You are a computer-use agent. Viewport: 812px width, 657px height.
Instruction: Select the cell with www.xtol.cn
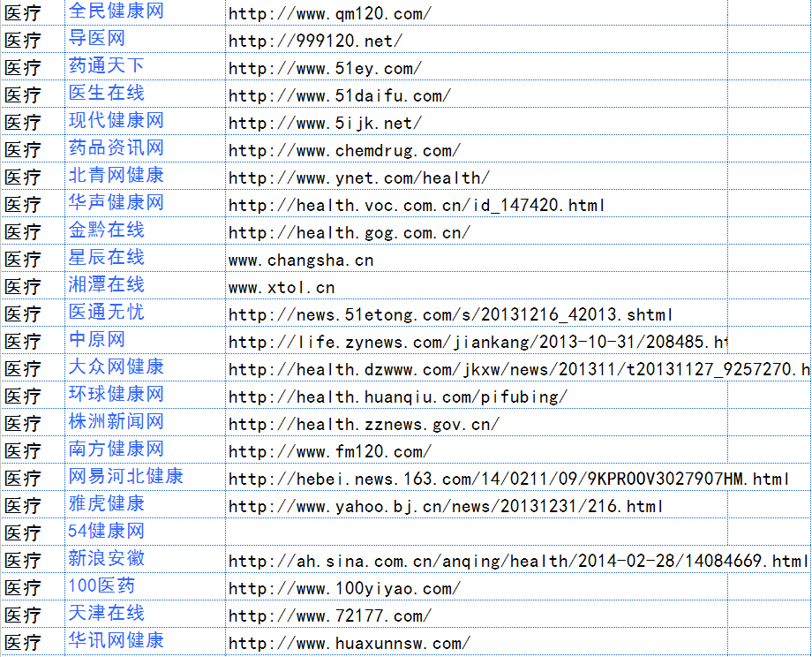click(x=477, y=286)
